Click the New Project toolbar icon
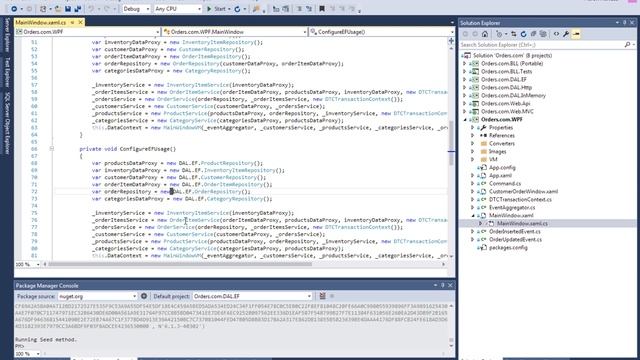Screen dimensions: 640x360 (43, 9)
